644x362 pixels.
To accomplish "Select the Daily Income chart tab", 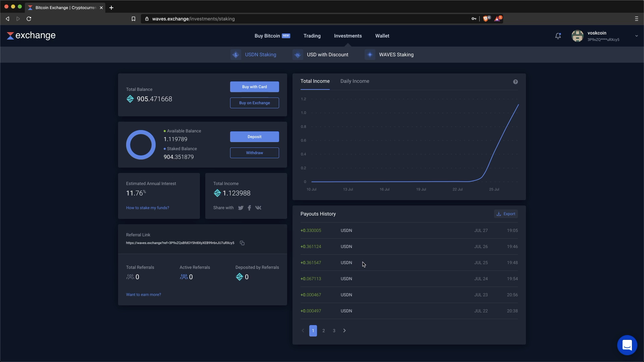I will point(355,81).
